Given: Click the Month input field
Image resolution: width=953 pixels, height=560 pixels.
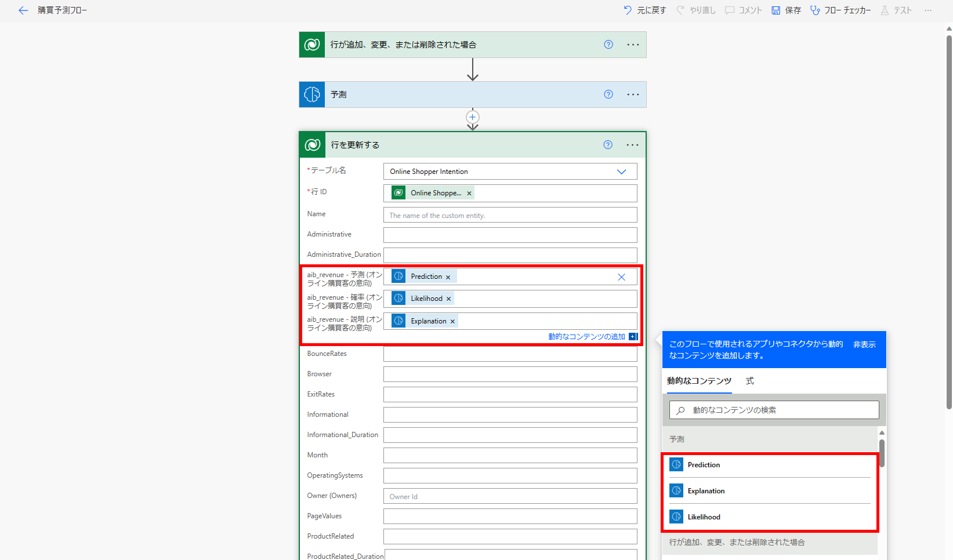Looking at the screenshot, I should click(510, 455).
